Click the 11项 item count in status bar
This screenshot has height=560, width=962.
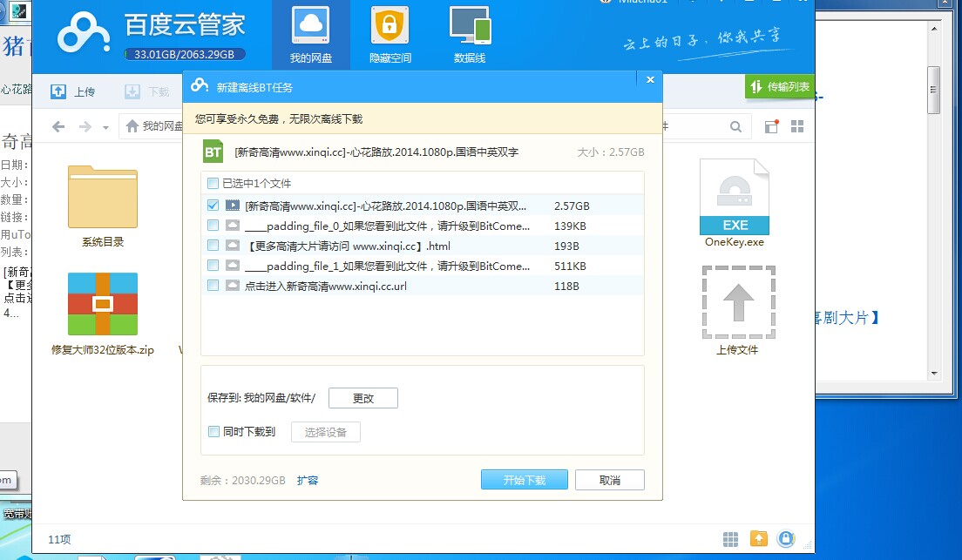coord(59,539)
